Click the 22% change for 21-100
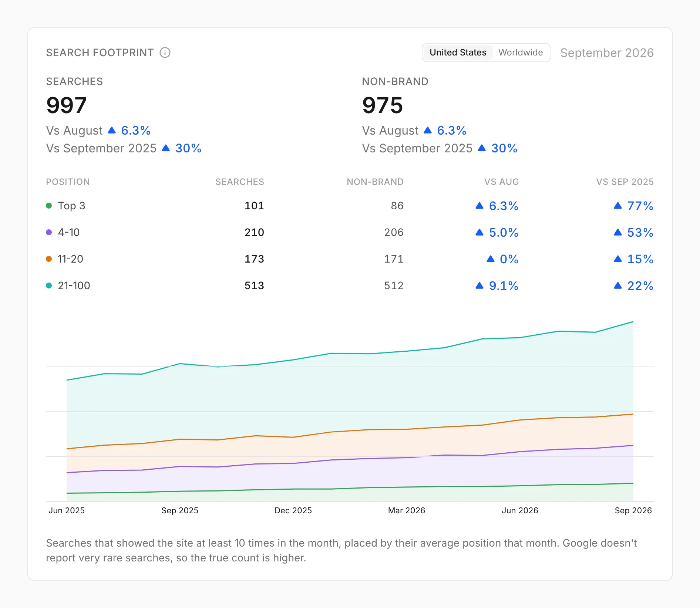Screen dimensions: 700x608 point(633,286)
